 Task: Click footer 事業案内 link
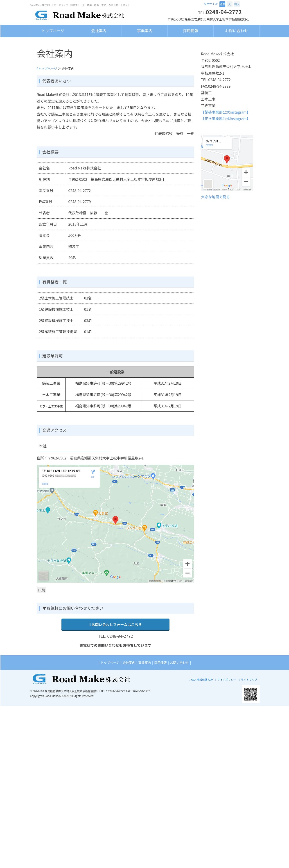click(x=145, y=662)
